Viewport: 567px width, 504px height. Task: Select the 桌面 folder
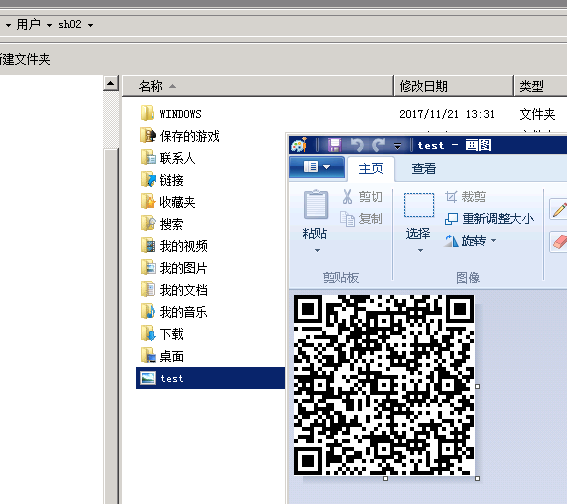click(162, 356)
